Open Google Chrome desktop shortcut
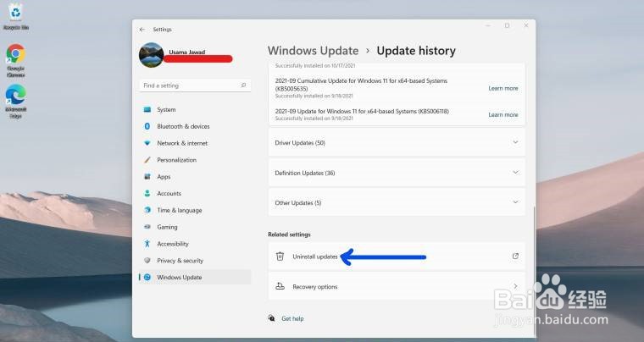 (15, 61)
